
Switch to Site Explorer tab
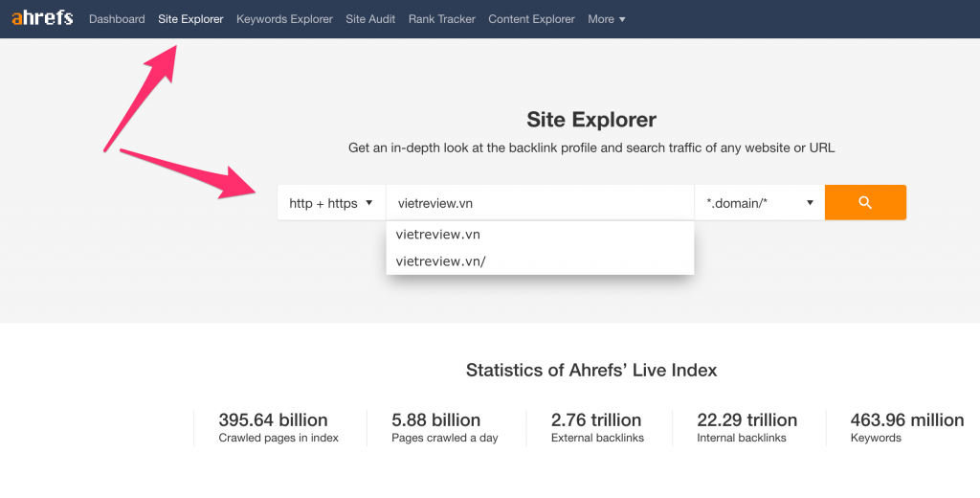pyautogui.click(x=190, y=19)
